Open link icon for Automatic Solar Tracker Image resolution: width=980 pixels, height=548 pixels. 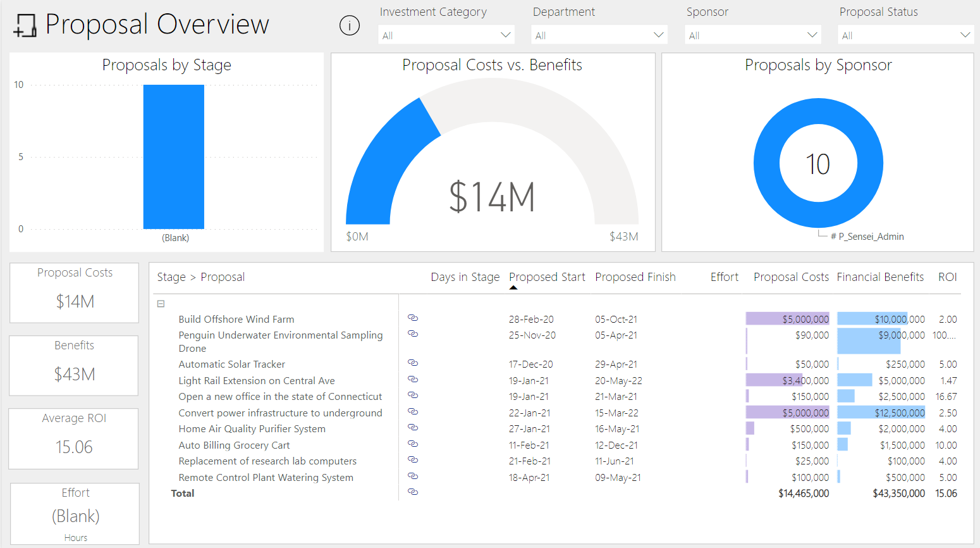pos(413,363)
